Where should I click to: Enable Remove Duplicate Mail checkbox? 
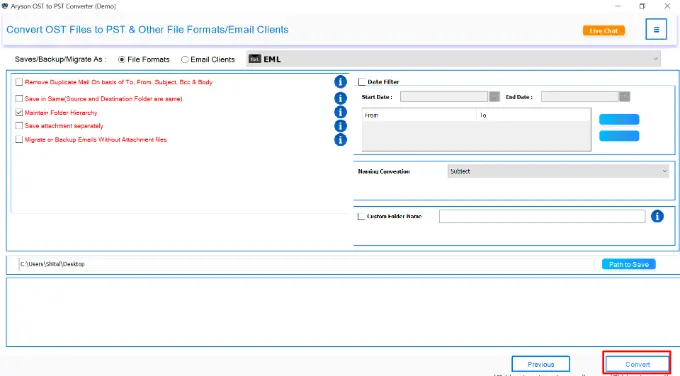(x=19, y=82)
